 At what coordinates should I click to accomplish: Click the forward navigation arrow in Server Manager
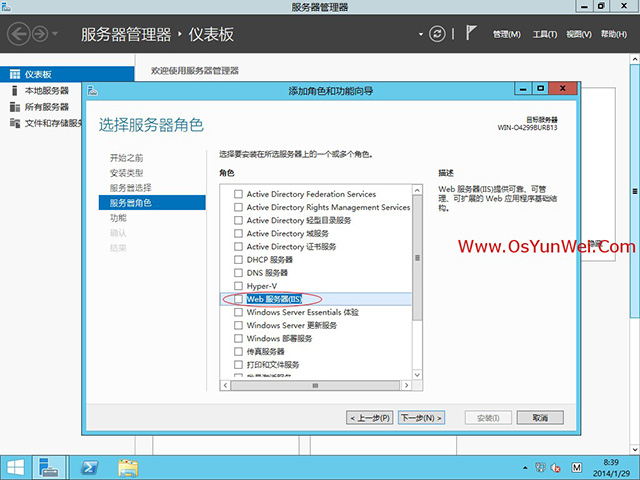40,34
